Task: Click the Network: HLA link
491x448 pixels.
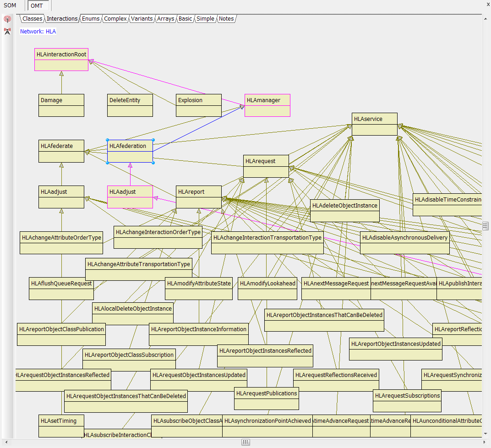Action: [x=38, y=32]
